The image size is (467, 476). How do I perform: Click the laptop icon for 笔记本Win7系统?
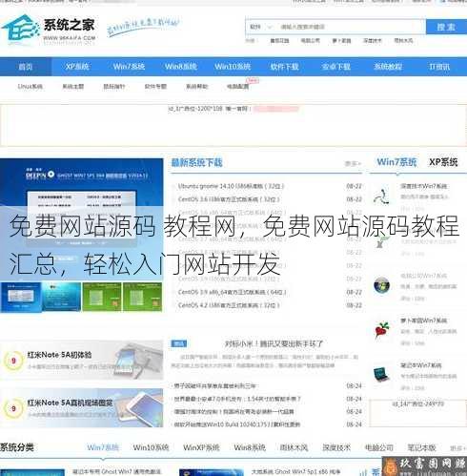pos(381,374)
